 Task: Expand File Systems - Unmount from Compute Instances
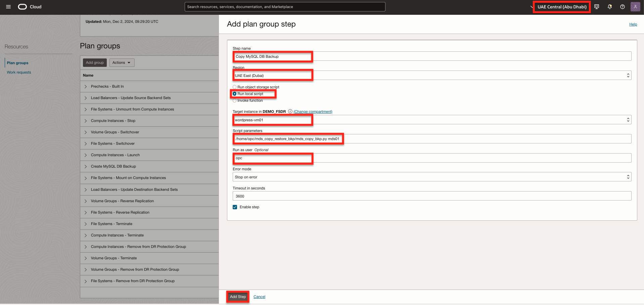tap(86, 110)
